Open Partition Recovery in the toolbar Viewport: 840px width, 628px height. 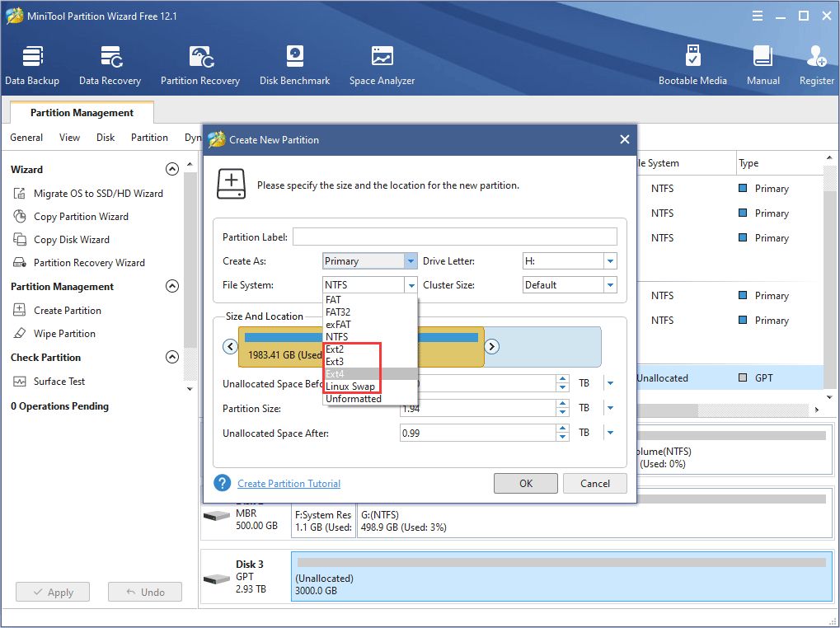click(x=200, y=66)
